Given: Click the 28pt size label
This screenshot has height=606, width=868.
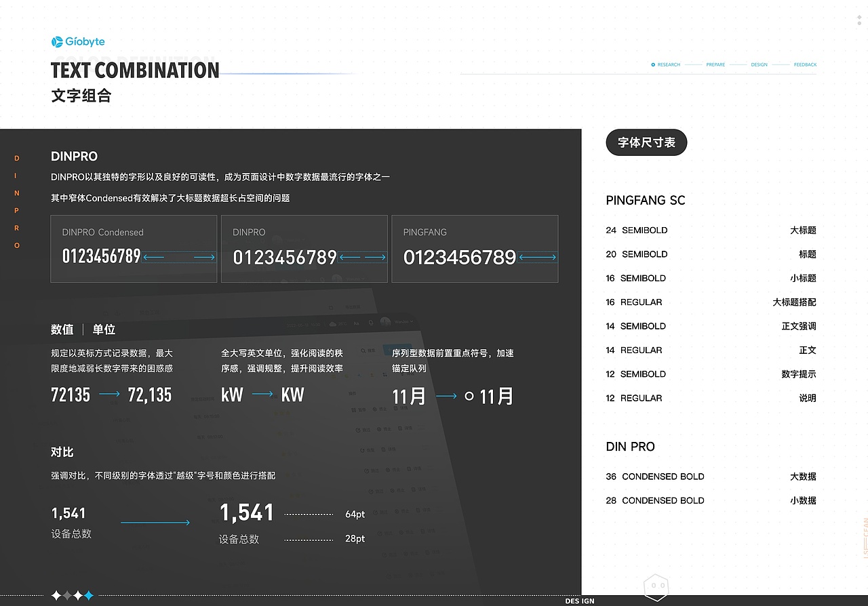Looking at the screenshot, I should point(355,539).
